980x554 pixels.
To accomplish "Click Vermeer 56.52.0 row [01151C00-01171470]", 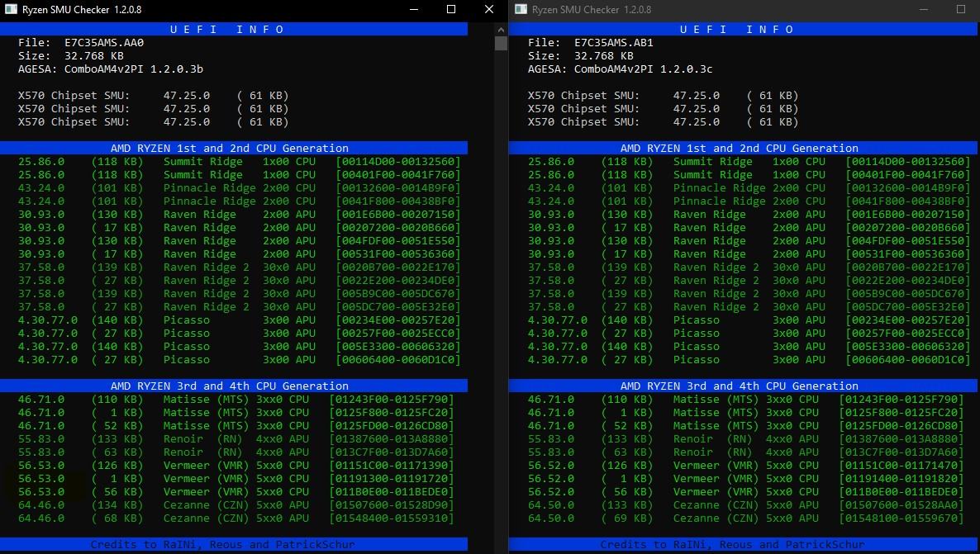I will coord(746,466).
